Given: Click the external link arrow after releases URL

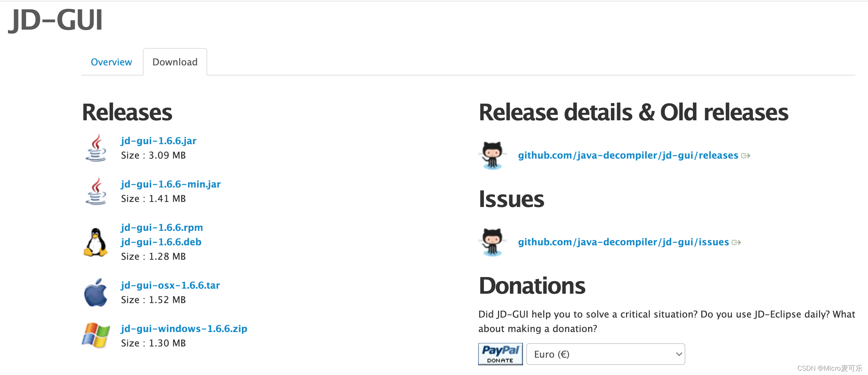Looking at the screenshot, I should tap(746, 155).
